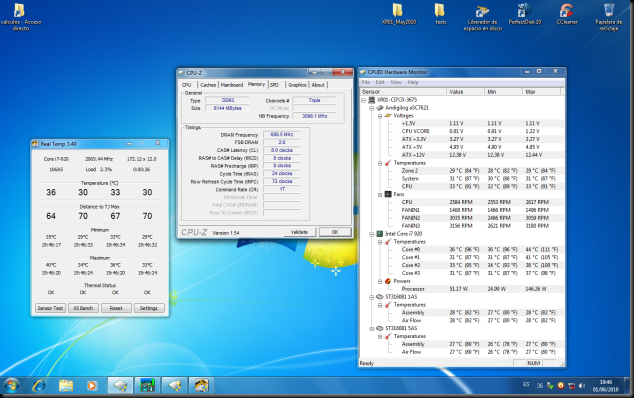The height and width of the screenshot is (398, 634).
Task: Launch the CCleaner desktop shortcut
Action: (566, 14)
